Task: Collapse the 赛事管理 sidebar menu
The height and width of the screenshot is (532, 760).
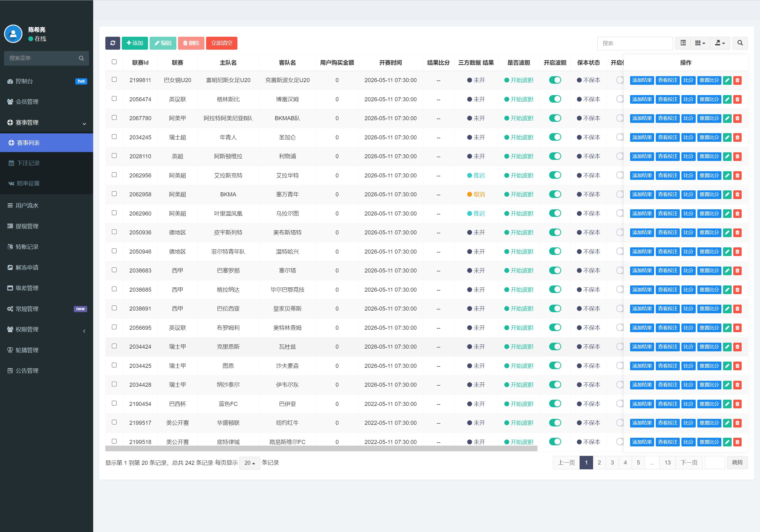Action: pos(46,123)
